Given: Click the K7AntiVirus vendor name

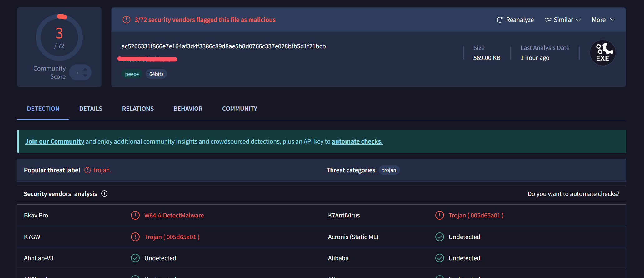Looking at the screenshot, I should tap(344, 215).
